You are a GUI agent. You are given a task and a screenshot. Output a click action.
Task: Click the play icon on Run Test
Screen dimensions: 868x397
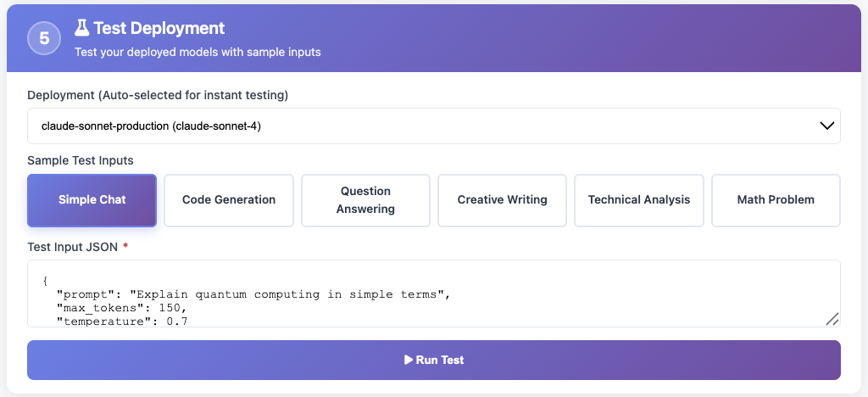click(408, 360)
